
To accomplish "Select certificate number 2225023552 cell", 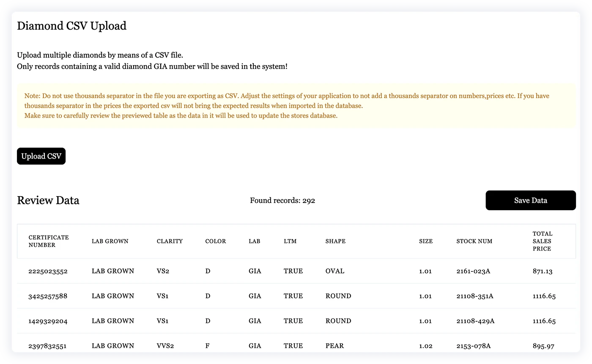I will (48, 271).
